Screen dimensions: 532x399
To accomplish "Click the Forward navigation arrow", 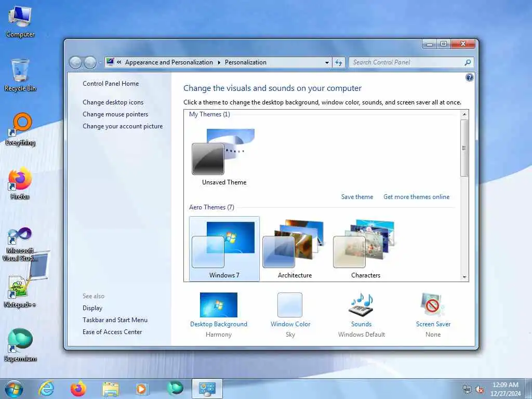I will (90, 62).
